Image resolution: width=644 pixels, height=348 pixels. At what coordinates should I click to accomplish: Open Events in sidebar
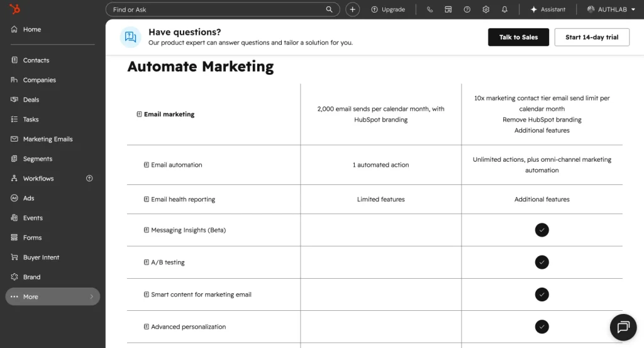(x=53, y=218)
